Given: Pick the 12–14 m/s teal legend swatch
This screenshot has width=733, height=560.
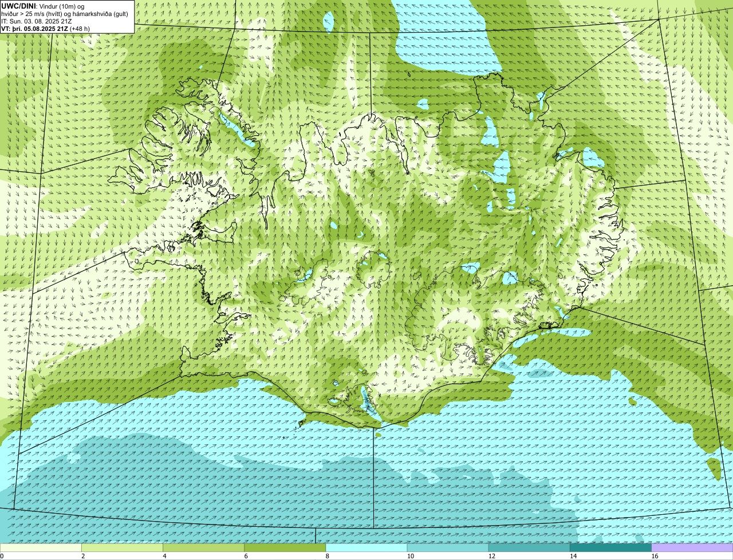Looking at the screenshot, I should [529, 548].
